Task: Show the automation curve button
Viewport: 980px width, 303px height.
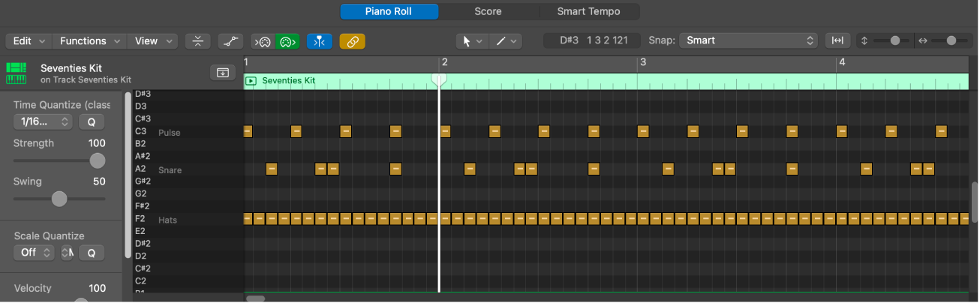Action: (x=230, y=41)
